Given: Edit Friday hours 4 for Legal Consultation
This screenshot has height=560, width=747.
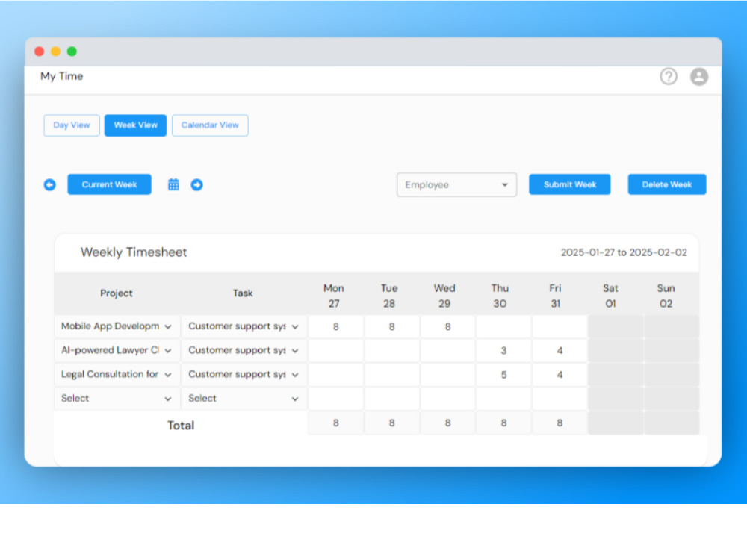Looking at the screenshot, I should [x=560, y=375].
